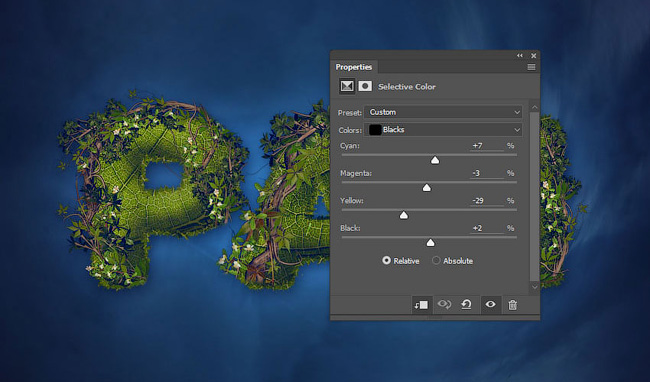Click the Yellow label
Viewport: 650px width, 382px height.
point(352,201)
